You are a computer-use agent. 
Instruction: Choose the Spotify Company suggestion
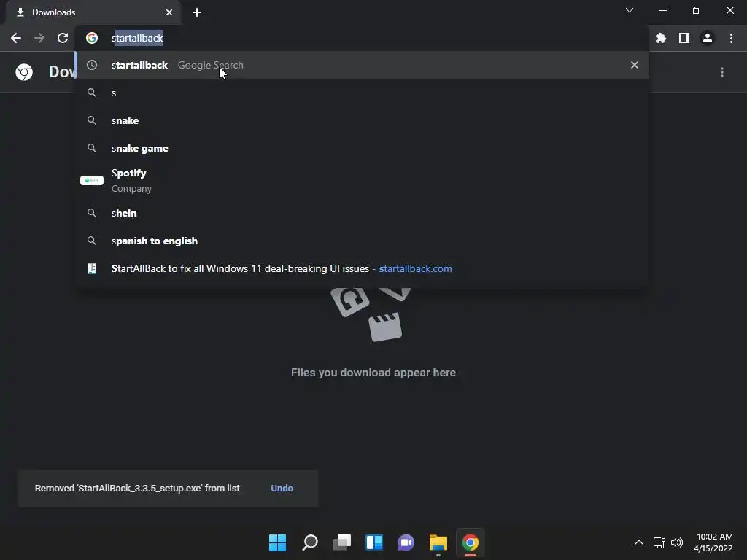click(362, 181)
